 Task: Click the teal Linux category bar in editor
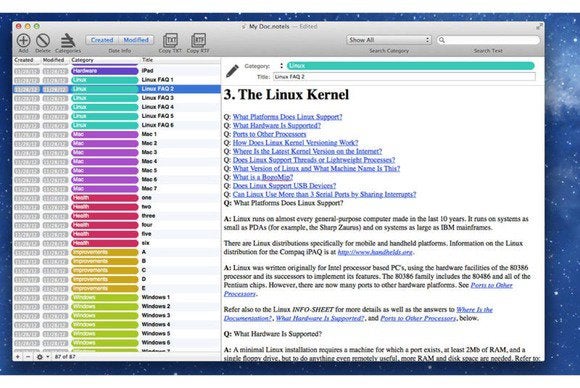[x=411, y=66]
